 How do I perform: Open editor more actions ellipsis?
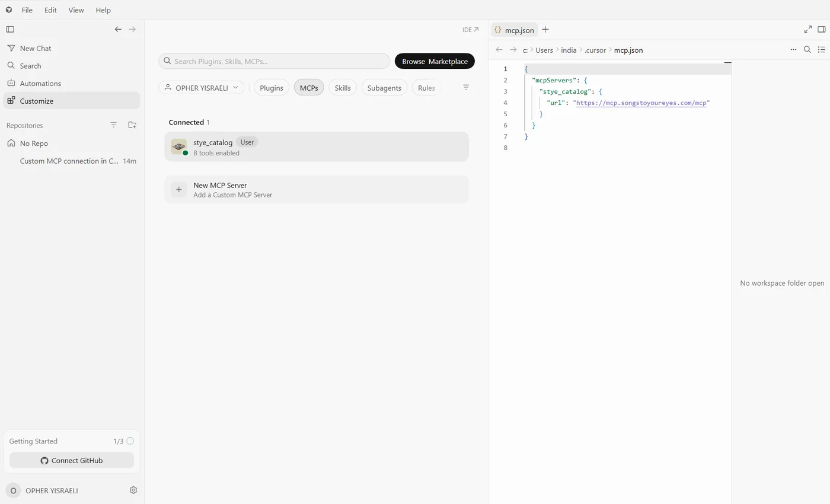click(x=793, y=50)
